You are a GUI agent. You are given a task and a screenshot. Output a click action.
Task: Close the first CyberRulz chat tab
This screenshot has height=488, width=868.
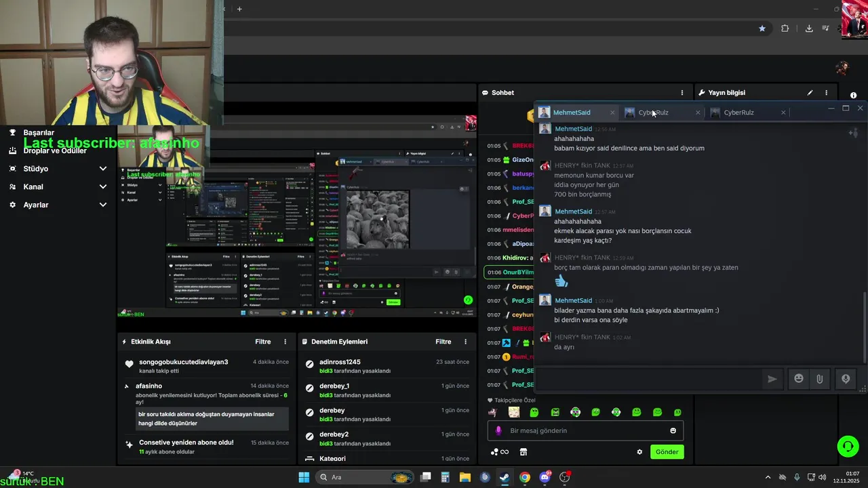(x=698, y=113)
